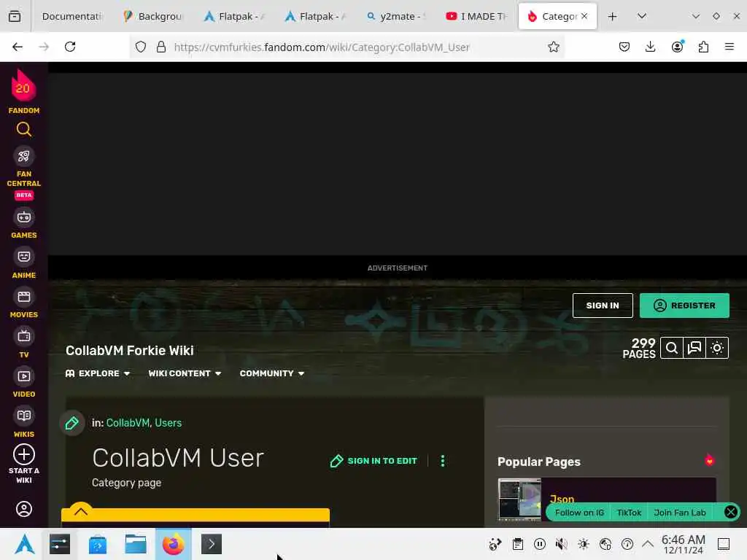Open the Users category link
747x560 pixels.
pyautogui.click(x=169, y=423)
